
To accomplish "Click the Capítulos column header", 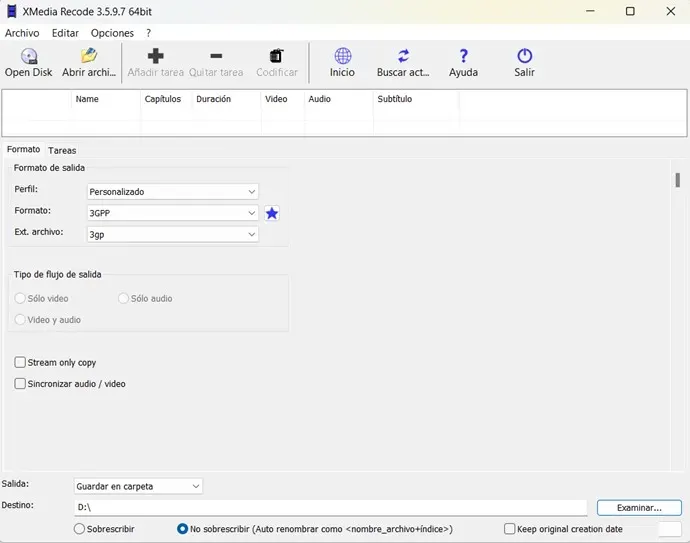I will coord(166,99).
